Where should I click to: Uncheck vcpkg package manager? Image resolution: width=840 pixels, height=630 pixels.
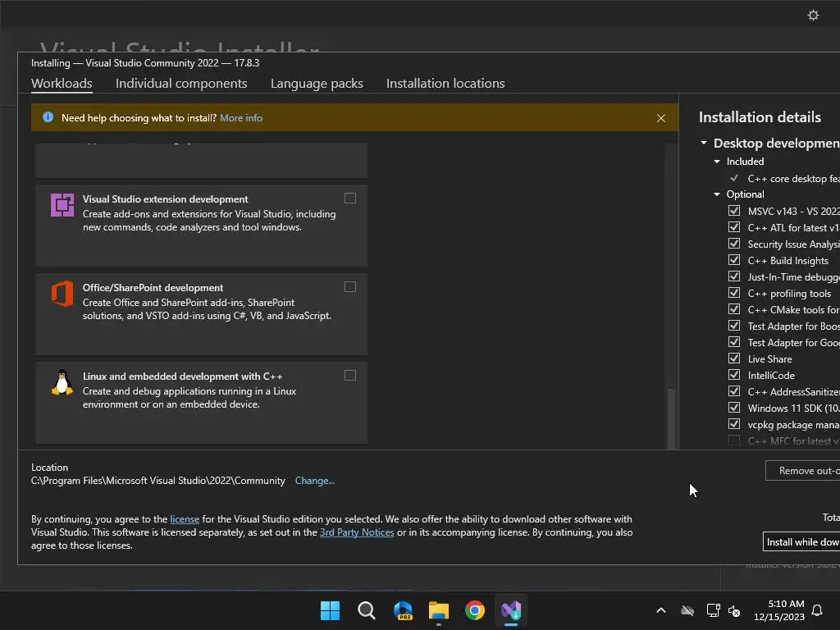734,424
